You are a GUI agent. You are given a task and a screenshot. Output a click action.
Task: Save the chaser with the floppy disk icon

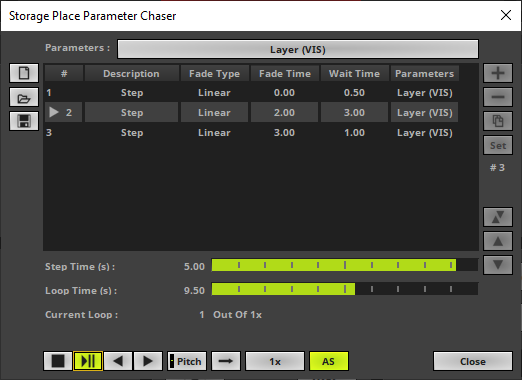point(24,121)
